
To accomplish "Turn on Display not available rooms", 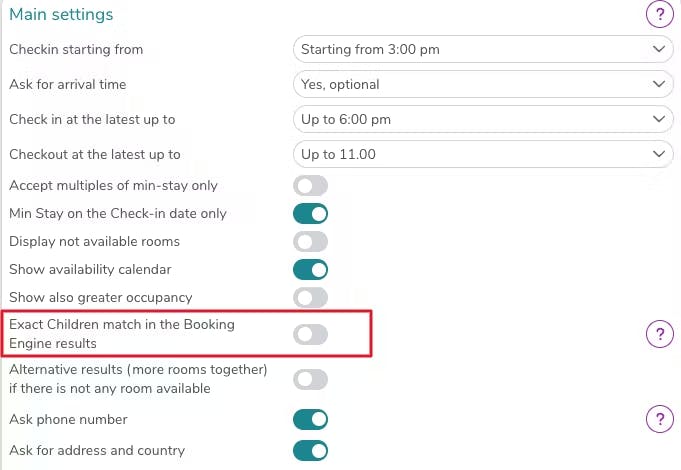I will pos(310,241).
